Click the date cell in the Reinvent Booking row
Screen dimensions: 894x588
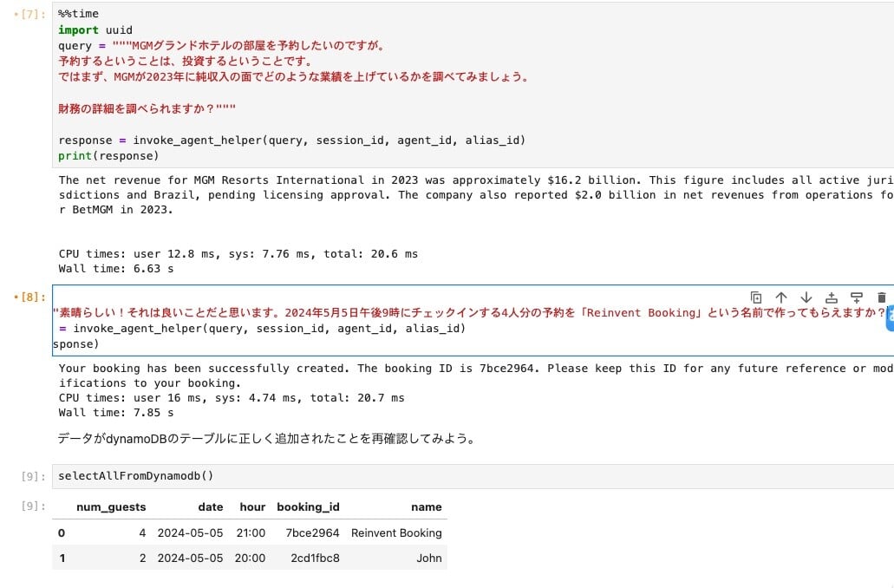point(191,532)
